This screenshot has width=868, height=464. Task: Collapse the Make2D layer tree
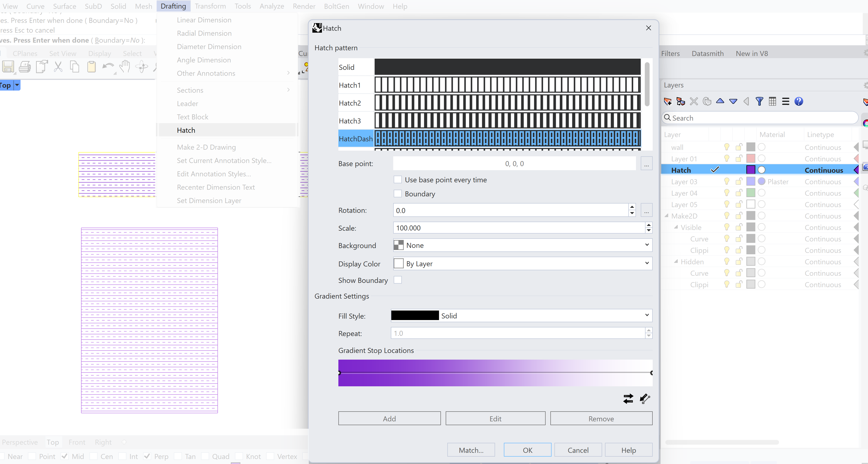[666, 216]
